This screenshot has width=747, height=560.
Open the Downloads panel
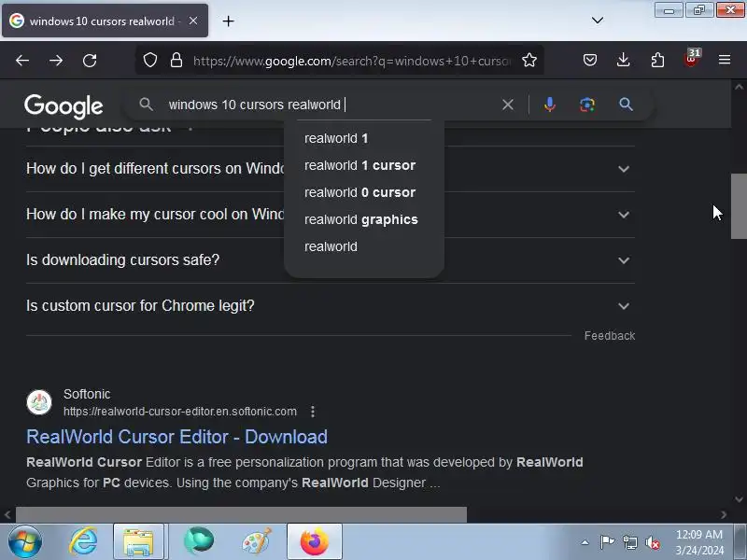click(x=623, y=60)
